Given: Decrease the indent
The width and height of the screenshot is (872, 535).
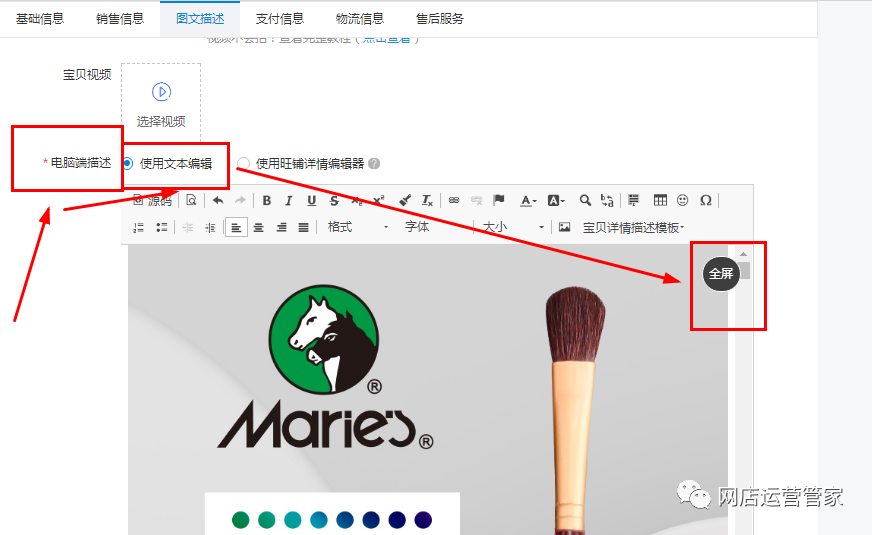Looking at the screenshot, I should click(188, 227).
